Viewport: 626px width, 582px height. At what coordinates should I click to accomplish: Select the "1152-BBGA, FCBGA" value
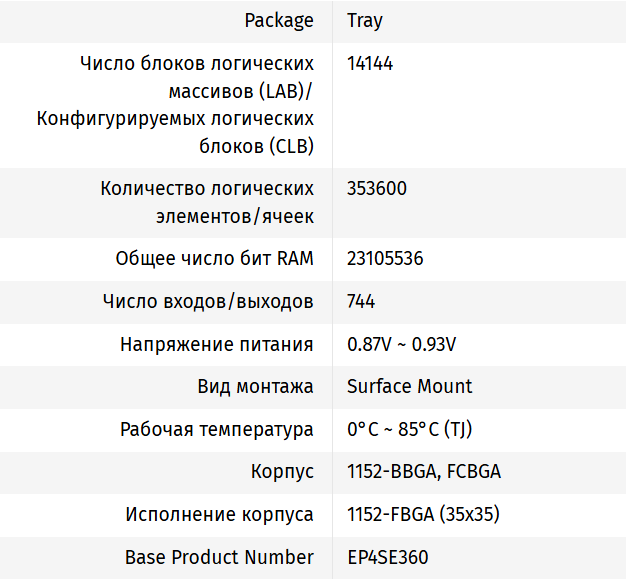(424, 471)
